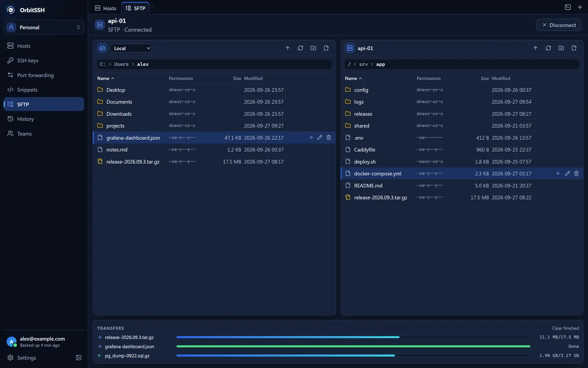Click the Local drive icon beside source dropdown
588x368 pixels.
pyautogui.click(x=102, y=48)
